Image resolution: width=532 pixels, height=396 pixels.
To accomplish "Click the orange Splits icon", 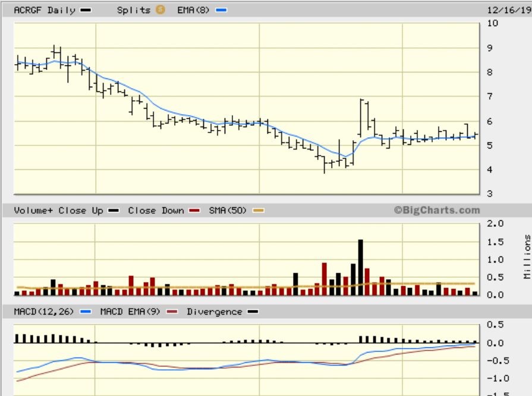I will pyautogui.click(x=160, y=9).
